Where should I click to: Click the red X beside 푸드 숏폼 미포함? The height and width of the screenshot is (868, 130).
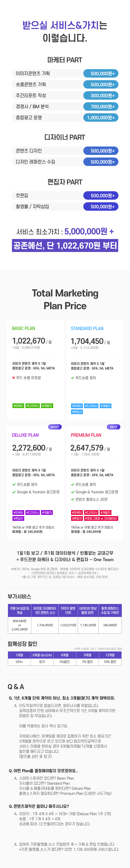click(14, 378)
